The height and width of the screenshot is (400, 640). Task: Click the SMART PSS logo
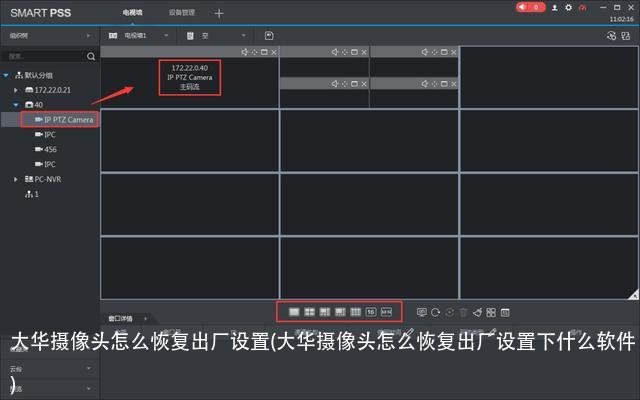pyautogui.click(x=40, y=13)
